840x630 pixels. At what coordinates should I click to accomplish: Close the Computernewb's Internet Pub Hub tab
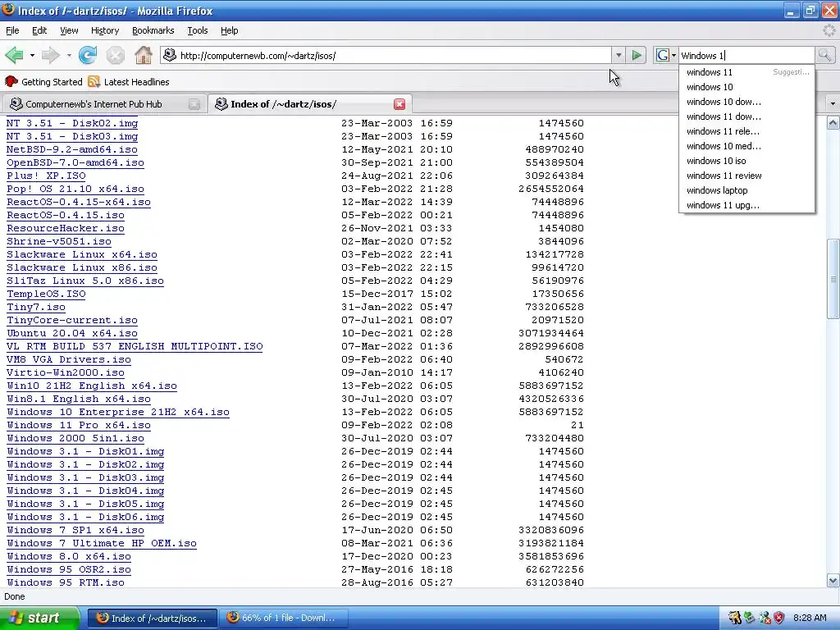[x=194, y=104]
